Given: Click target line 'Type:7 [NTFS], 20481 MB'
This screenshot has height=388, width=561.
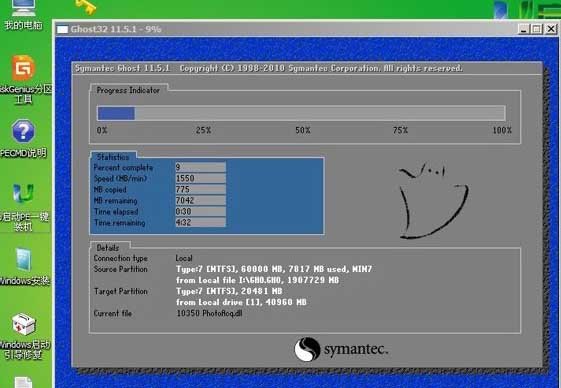Looking at the screenshot, I should [229, 291].
